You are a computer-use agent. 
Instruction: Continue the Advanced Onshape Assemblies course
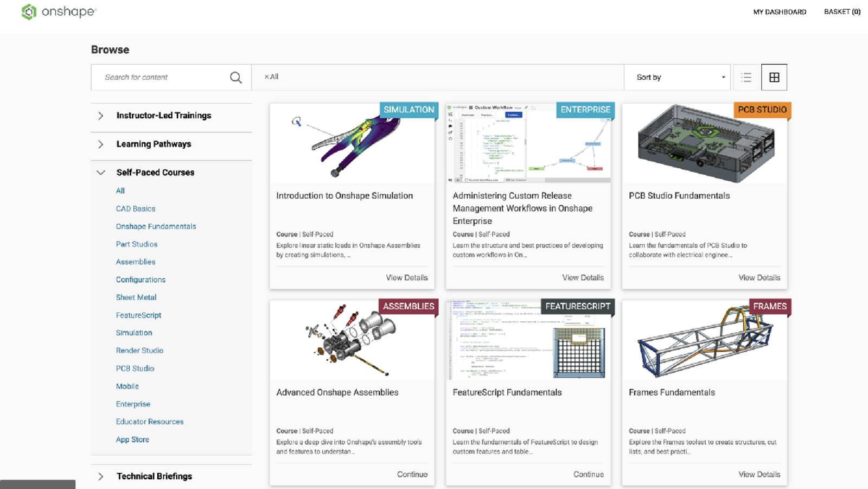(412, 474)
